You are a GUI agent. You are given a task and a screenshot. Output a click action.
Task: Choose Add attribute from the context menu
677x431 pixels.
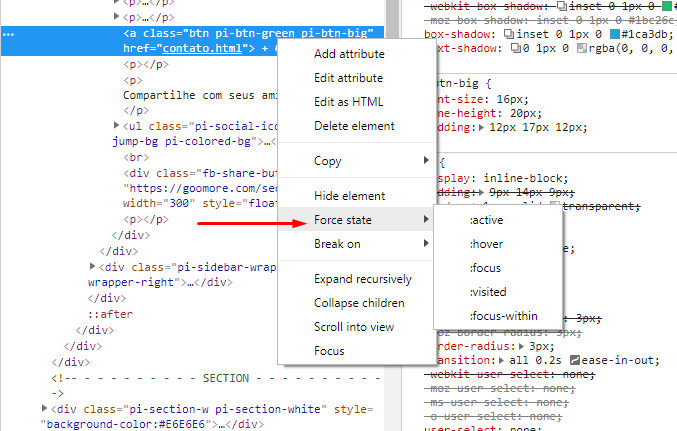(357, 54)
